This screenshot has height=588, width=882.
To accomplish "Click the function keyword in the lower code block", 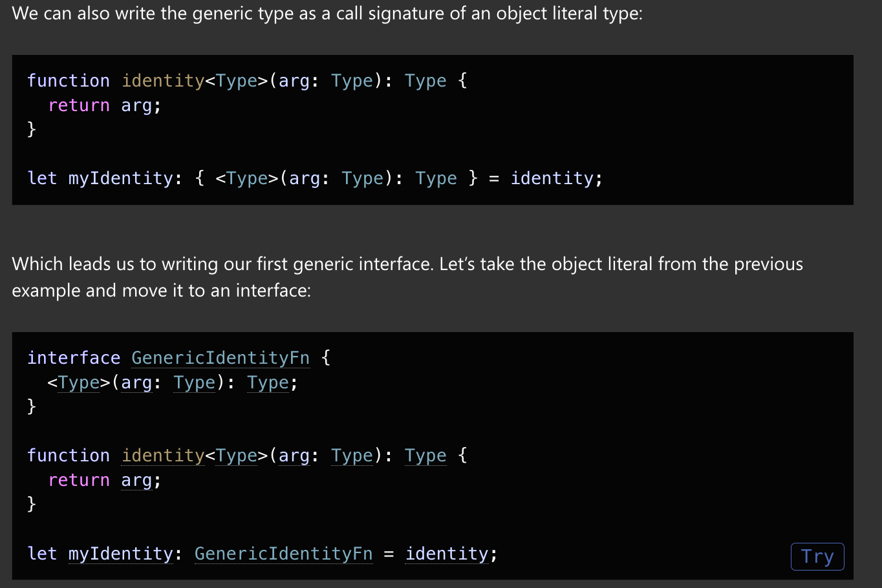I will pyautogui.click(x=68, y=456).
